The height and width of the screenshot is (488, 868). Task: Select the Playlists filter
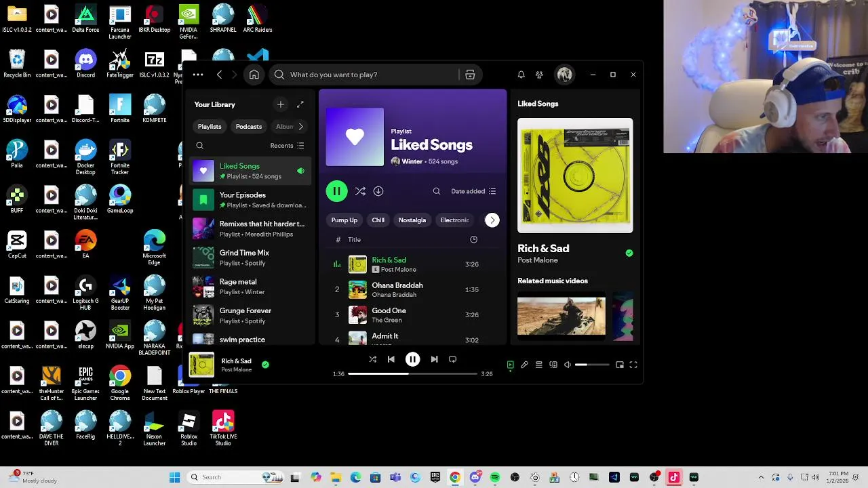pos(210,127)
